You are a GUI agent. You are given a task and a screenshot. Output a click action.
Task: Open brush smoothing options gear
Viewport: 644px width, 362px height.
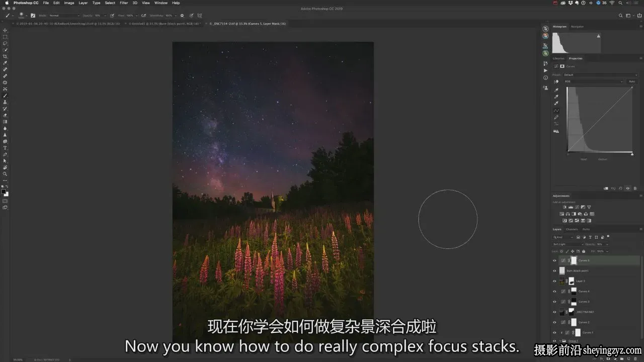click(182, 16)
